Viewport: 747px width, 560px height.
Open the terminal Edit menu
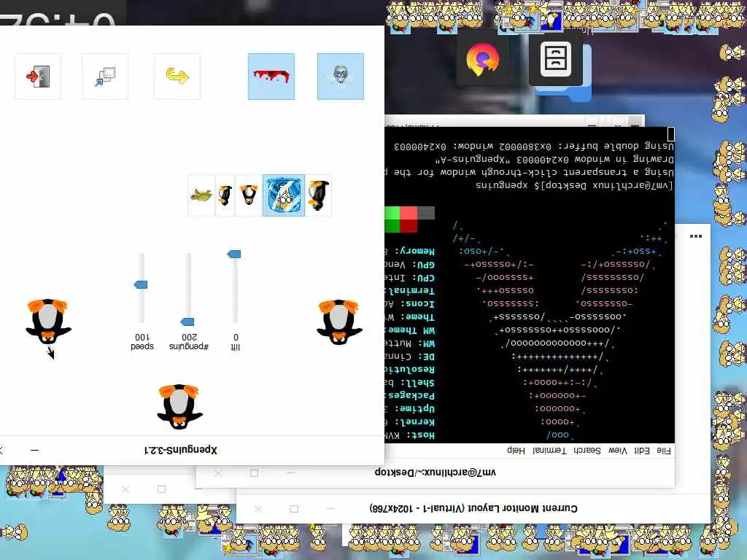coord(642,450)
